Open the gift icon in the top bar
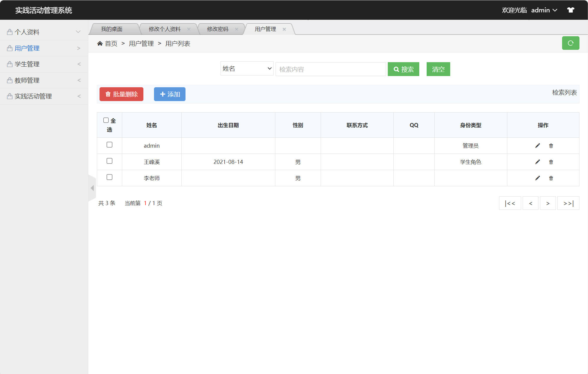Viewport: 588px width, 374px height. click(x=571, y=10)
